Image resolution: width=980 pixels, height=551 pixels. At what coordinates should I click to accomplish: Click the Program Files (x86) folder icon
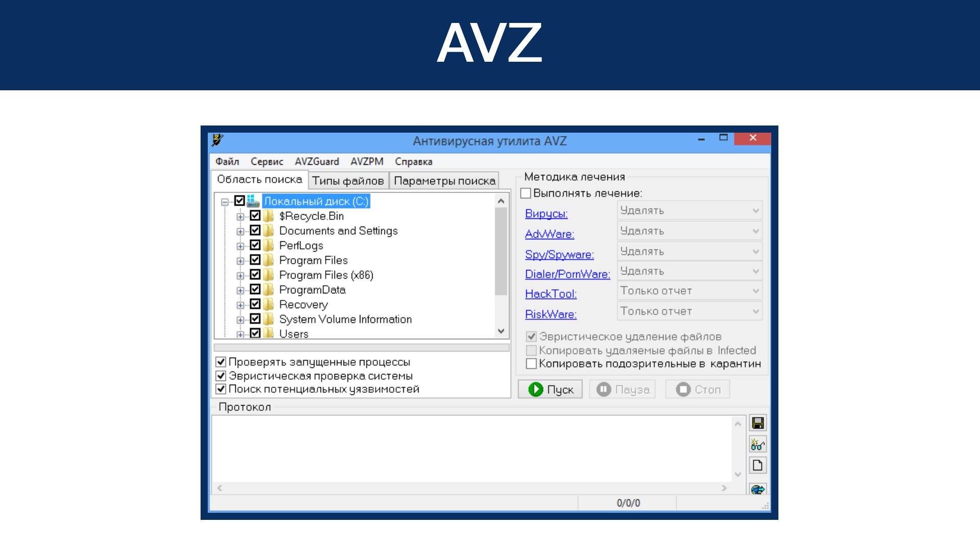tap(268, 275)
